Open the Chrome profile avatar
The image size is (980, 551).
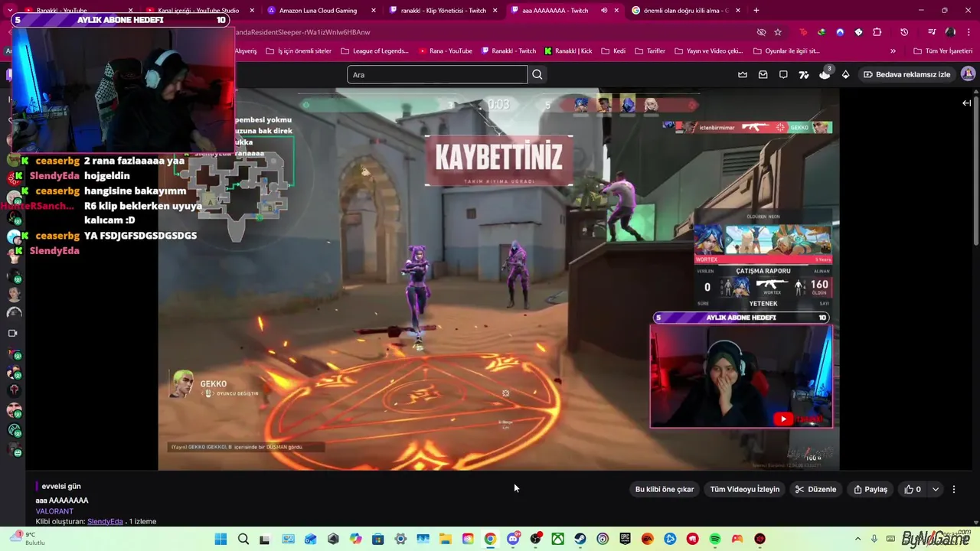tap(950, 32)
